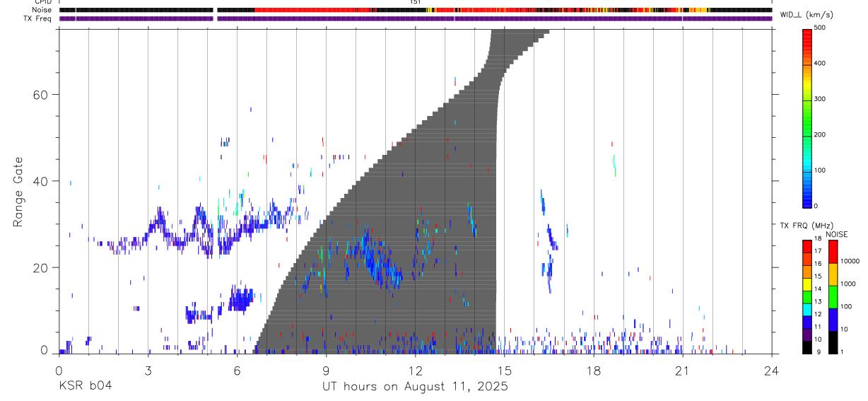868x401 pixels.
Task: Click the 300 label on width colorbar
Action: point(820,99)
